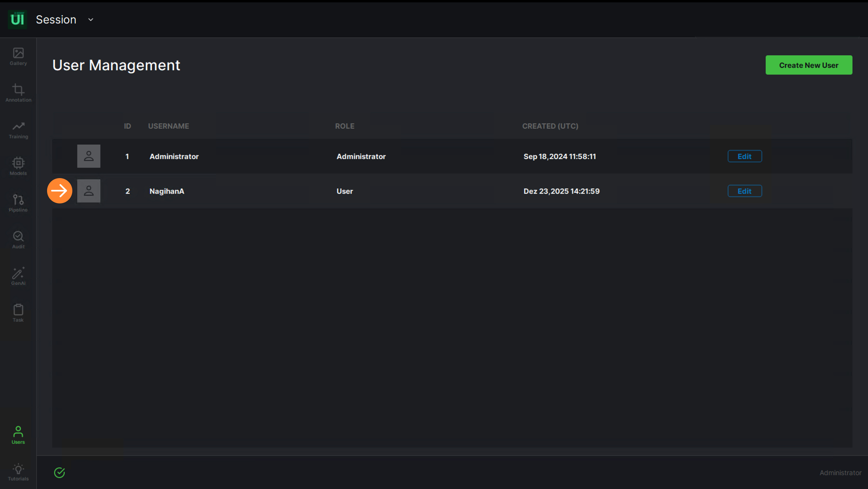
Task: Open the GenAI magic wand icon
Action: pyautogui.click(x=18, y=276)
